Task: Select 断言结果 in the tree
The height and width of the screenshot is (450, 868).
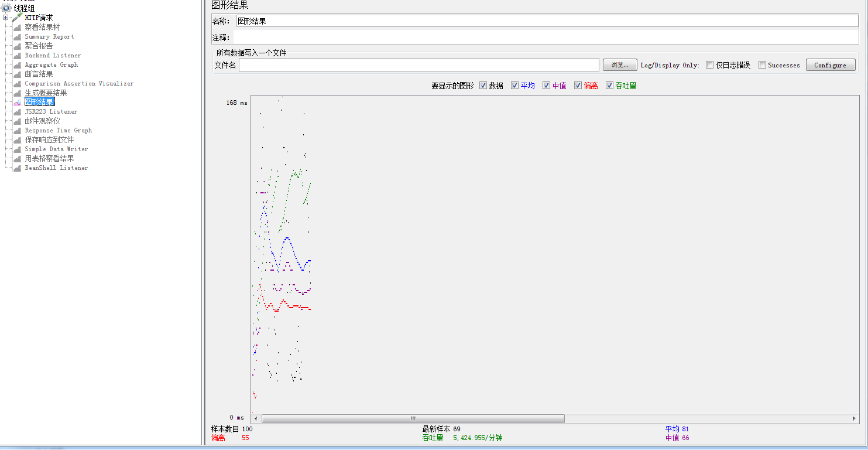Action: point(39,74)
